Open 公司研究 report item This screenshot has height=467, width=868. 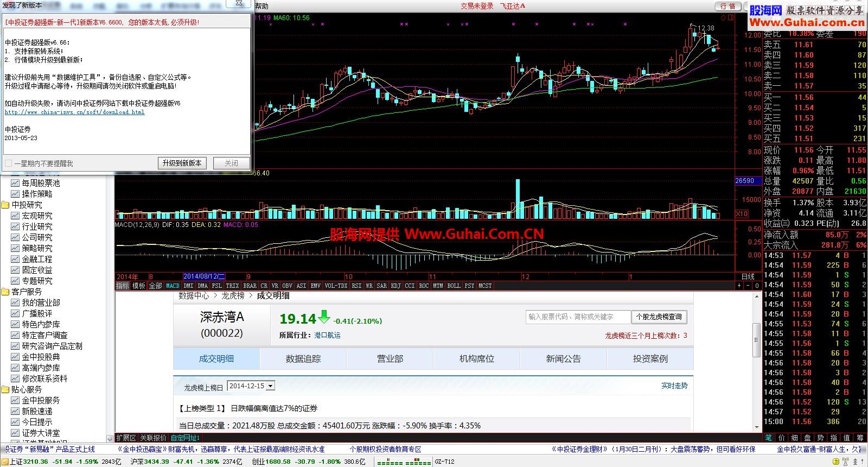(x=37, y=237)
